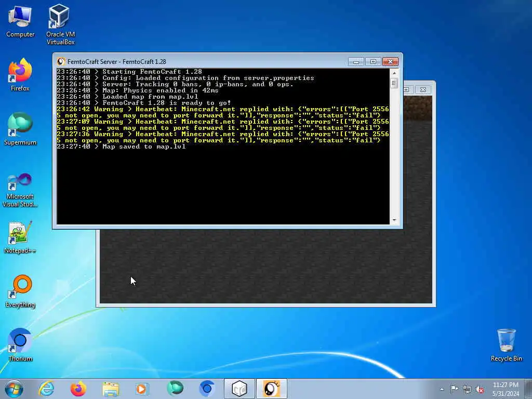
Task: Select the Firefox desktop shortcut
Action: (20, 75)
